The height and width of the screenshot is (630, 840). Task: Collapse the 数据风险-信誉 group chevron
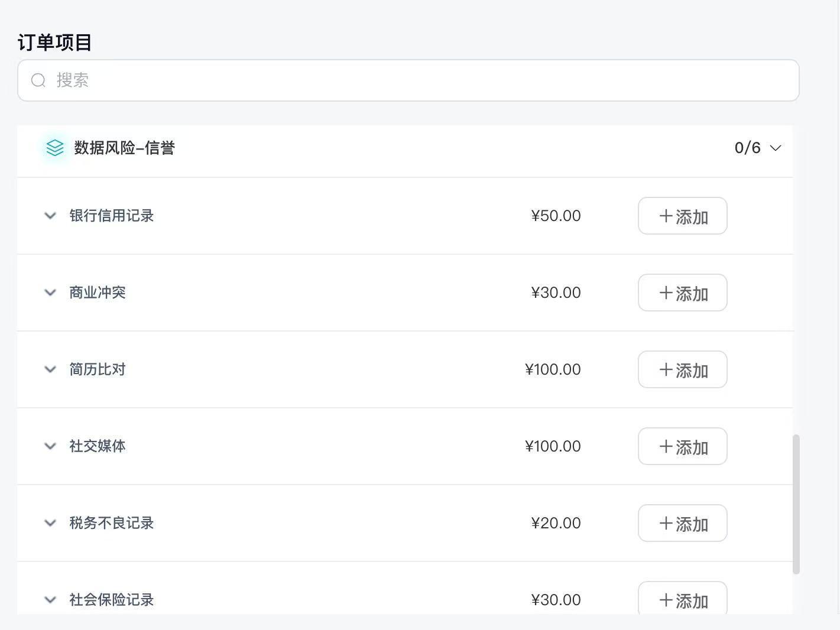[776, 148]
